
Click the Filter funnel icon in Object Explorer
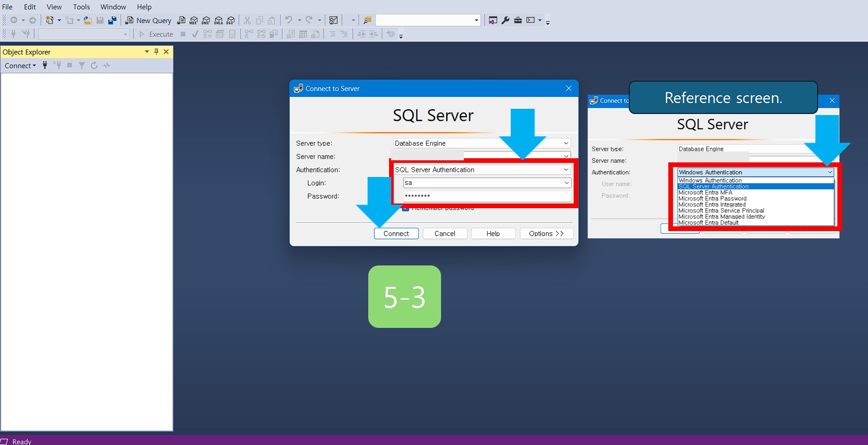click(x=82, y=65)
